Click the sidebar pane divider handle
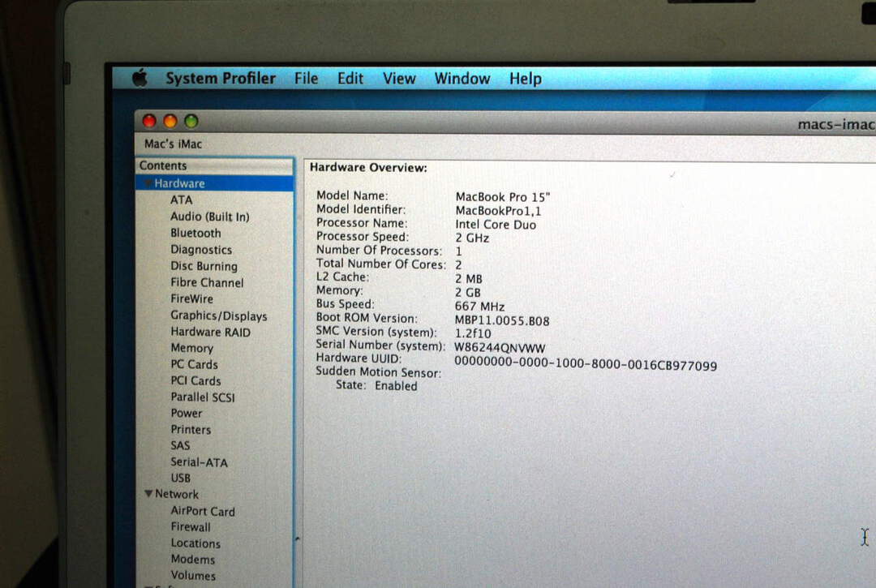This screenshot has width=876, height=588. click(296, 537)
